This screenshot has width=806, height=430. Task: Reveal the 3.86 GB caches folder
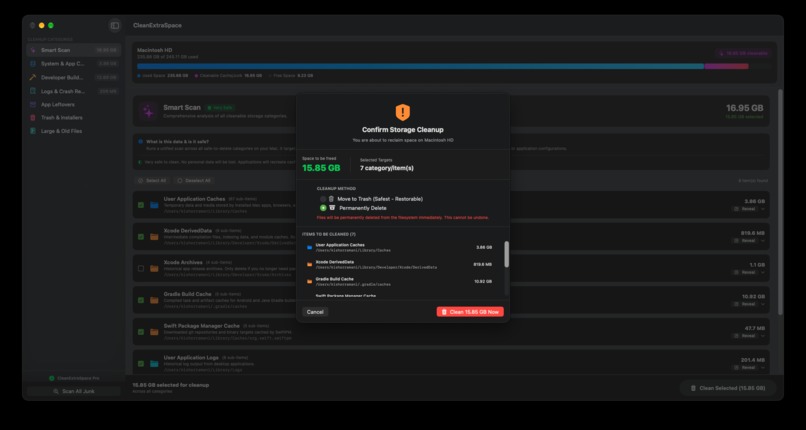[744, 209]
